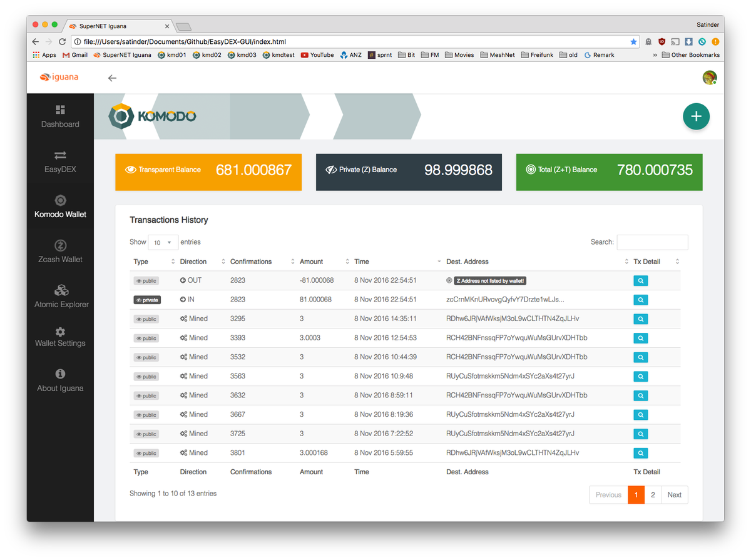The image size is (751, 560).
Task: Open Other Bookmarks folder
Action: 690,55
